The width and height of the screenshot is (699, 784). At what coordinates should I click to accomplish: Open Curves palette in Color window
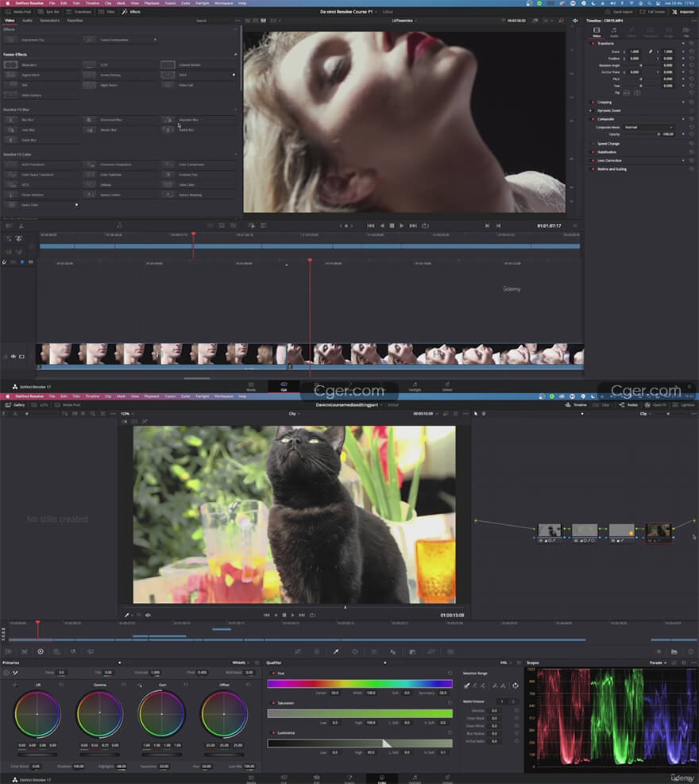click(298, 651)
